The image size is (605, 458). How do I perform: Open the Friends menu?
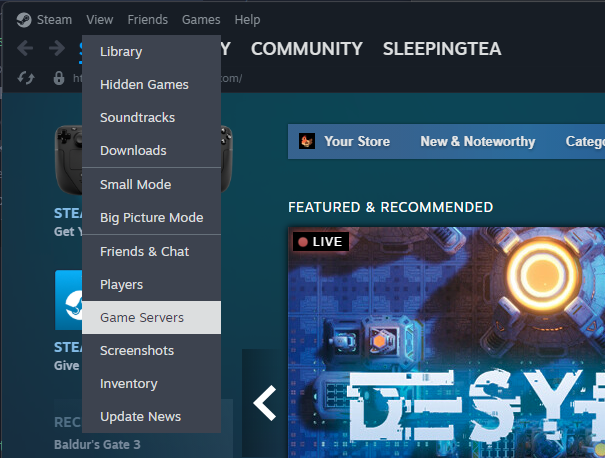(x=148, y=20)
